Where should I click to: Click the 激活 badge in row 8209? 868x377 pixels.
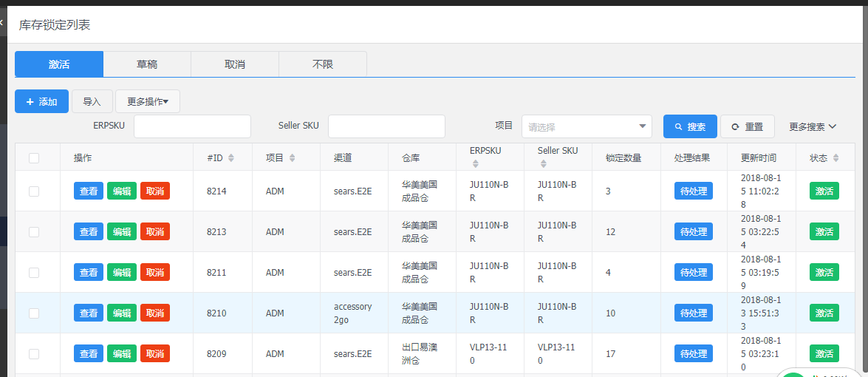click(x=824, y=354)
